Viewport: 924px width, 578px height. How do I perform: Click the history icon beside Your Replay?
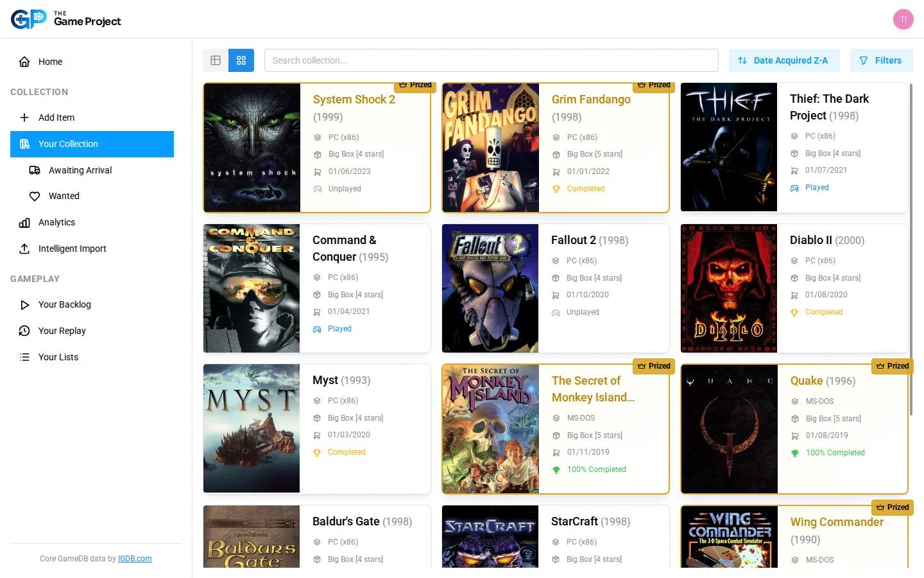[x=24, y=331]
